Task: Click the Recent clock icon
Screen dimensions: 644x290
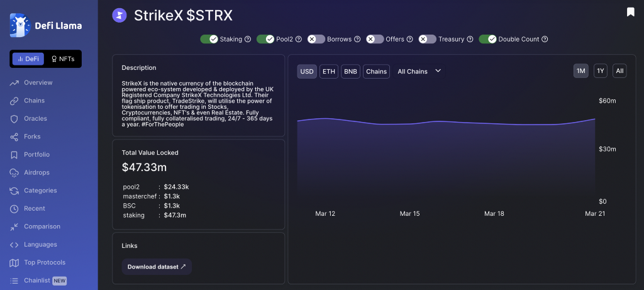Action: (x=14, y=209)
